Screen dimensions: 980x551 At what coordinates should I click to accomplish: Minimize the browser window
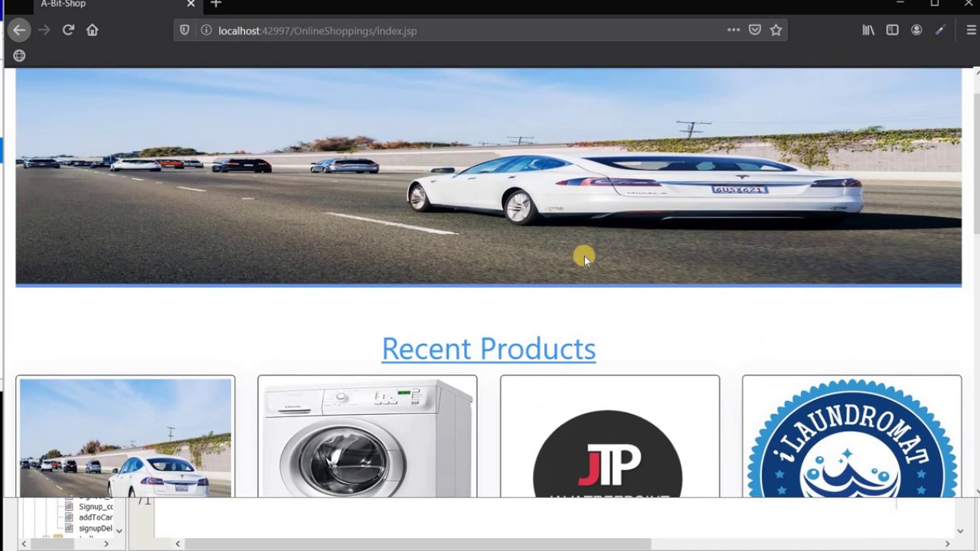[x=900, y=4]
